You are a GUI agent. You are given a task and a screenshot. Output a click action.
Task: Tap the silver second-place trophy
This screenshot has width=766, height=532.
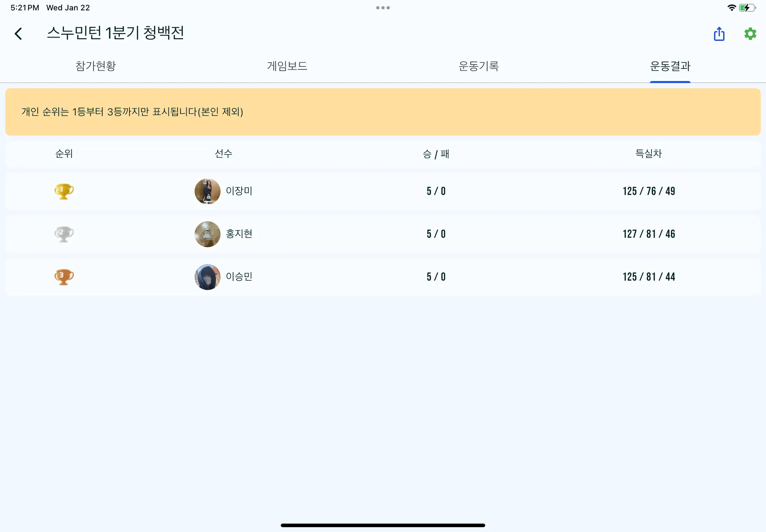pos(64,234)
